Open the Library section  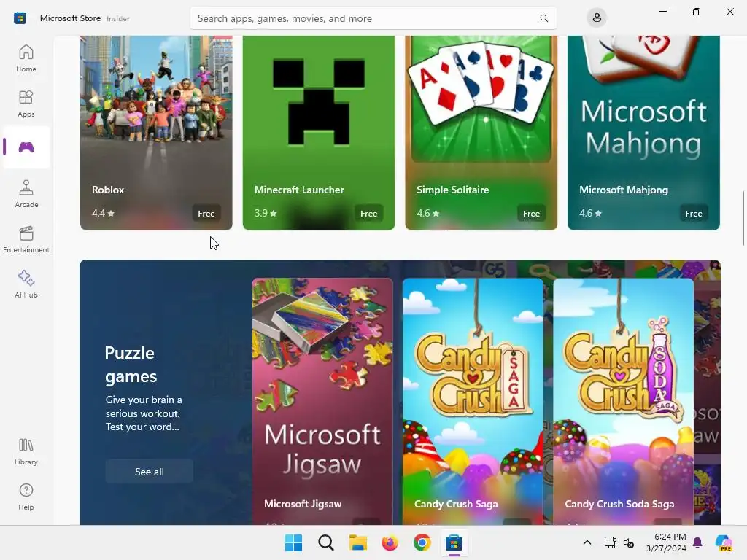click(26, 451)
